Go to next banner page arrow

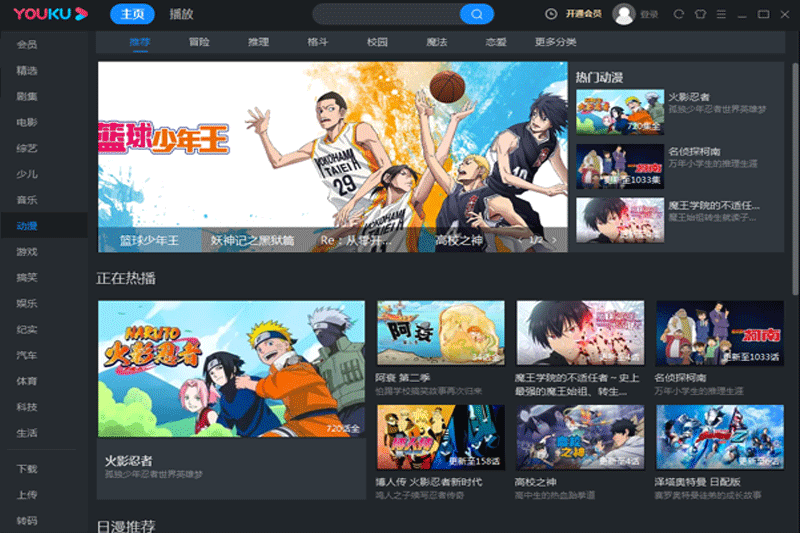[x=555, y=240]
